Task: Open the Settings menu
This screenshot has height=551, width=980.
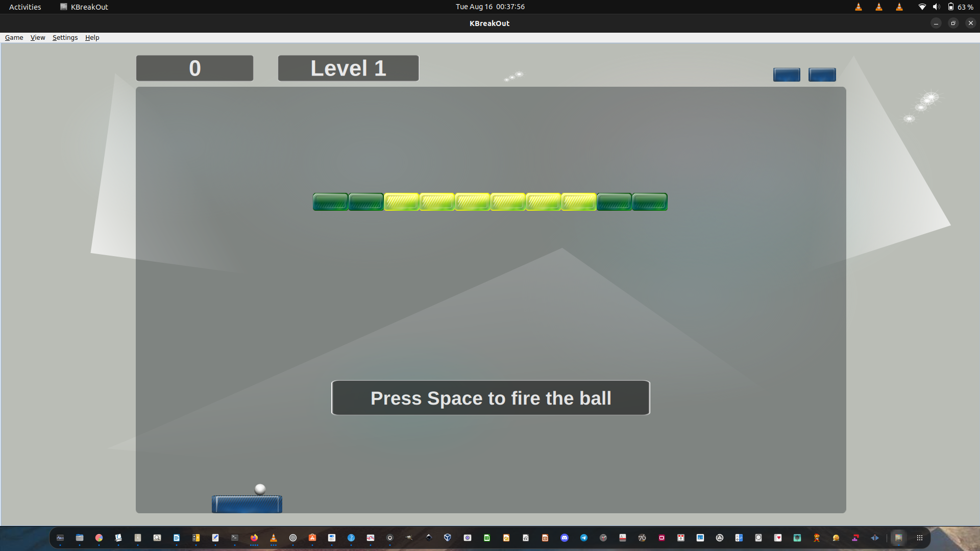Action: 65,37
